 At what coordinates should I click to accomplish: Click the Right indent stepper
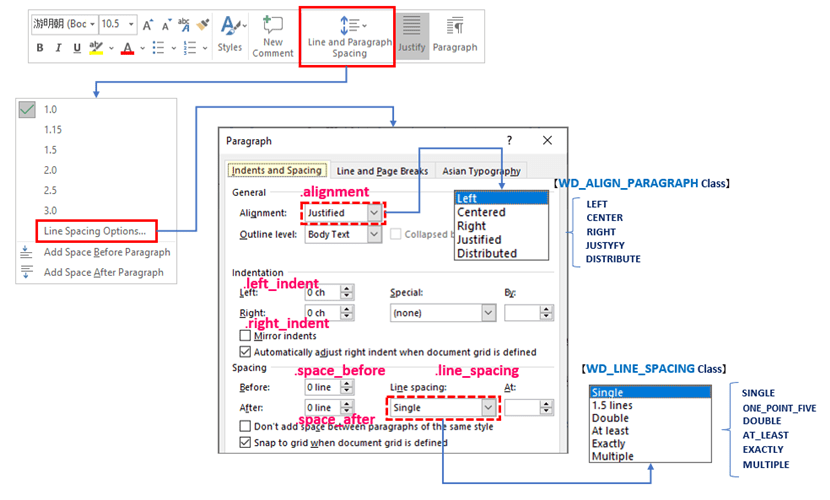[x=346, y=313]
